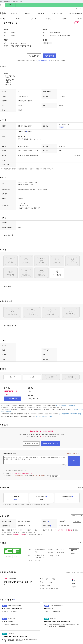Click the 관심정보 등록 heart button
Screen dimensions: 83x644
34,56
